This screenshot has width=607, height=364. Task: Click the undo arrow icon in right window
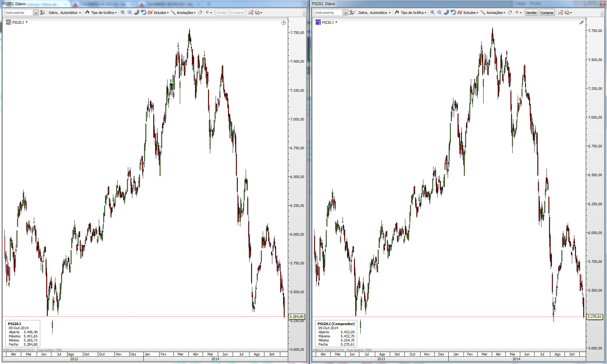pos(453,13)
